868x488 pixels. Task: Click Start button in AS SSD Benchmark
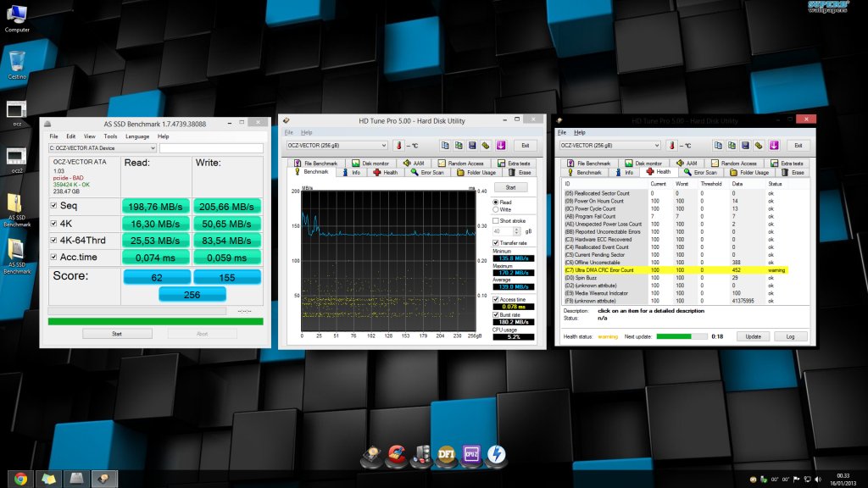[x=117, y=334]
